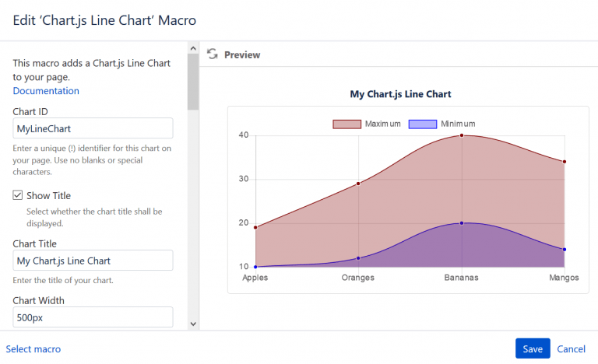The image size is (598, 364).
Task: Open the Documentation link
Action: (x=46, y=91)
